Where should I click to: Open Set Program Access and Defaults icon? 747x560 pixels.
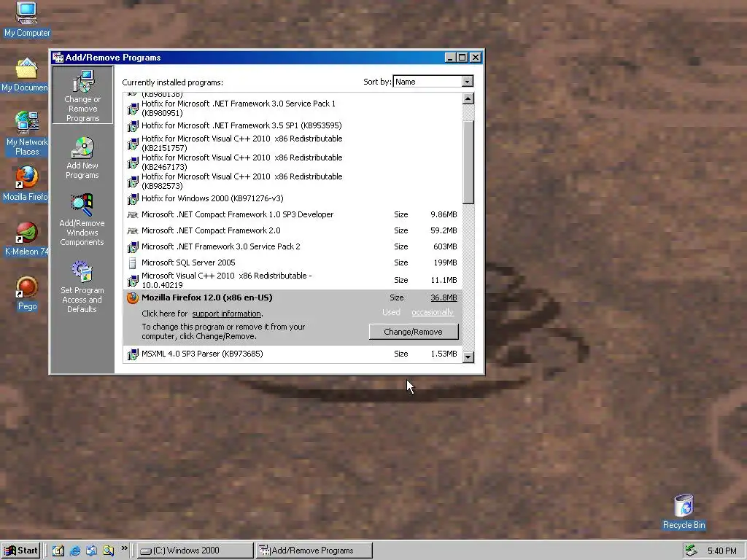coord(82,286)
